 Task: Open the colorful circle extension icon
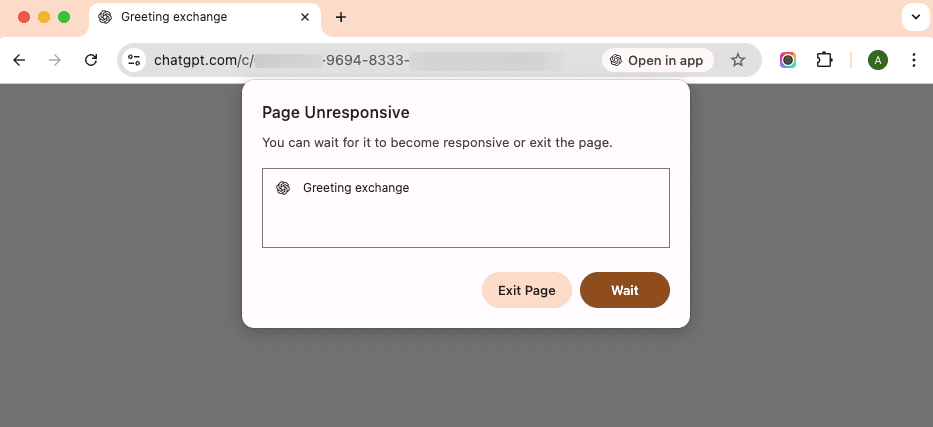pos(788,60)
